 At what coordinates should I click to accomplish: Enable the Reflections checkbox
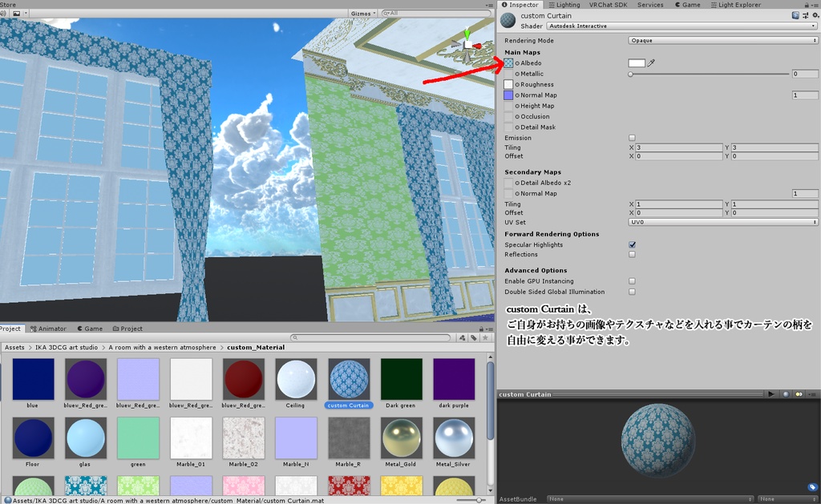[632, 254]
